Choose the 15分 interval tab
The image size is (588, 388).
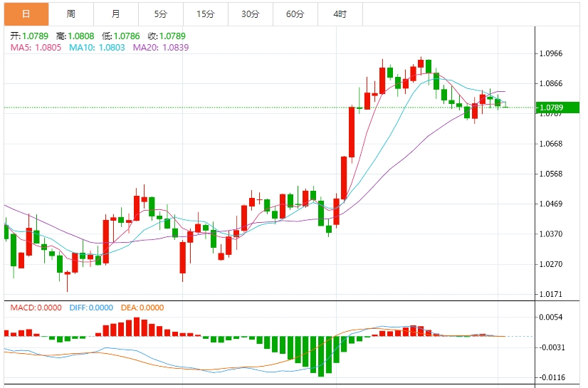tap(206, 14)
